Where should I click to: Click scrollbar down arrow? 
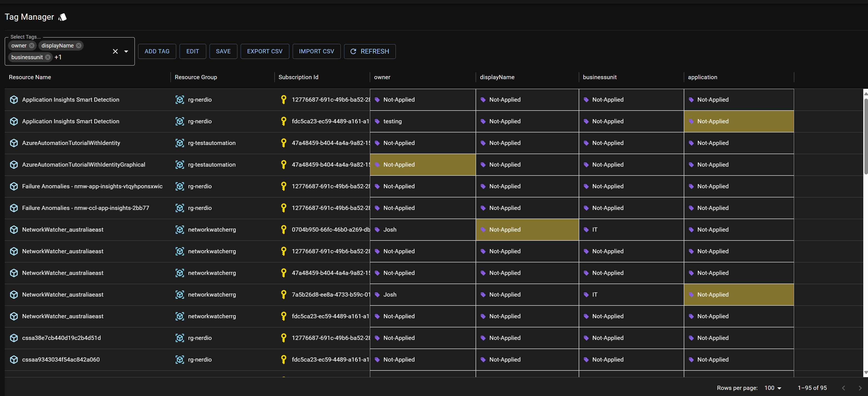866,373
